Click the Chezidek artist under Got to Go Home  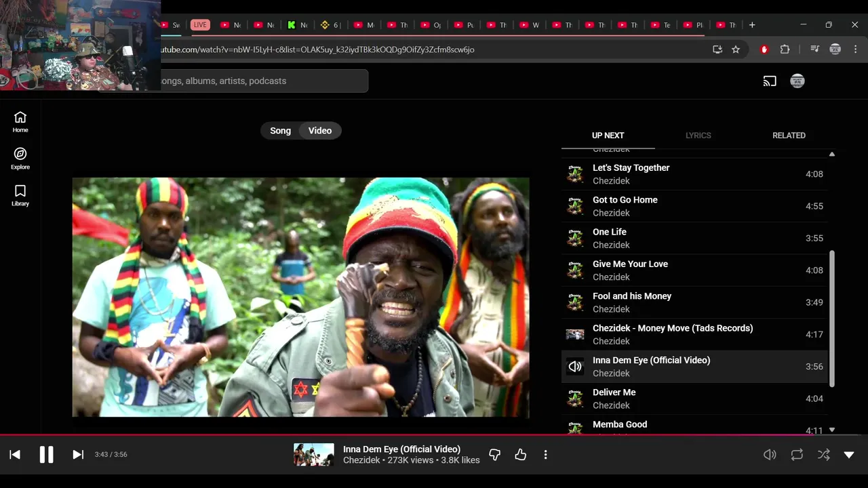pos(611,213)
